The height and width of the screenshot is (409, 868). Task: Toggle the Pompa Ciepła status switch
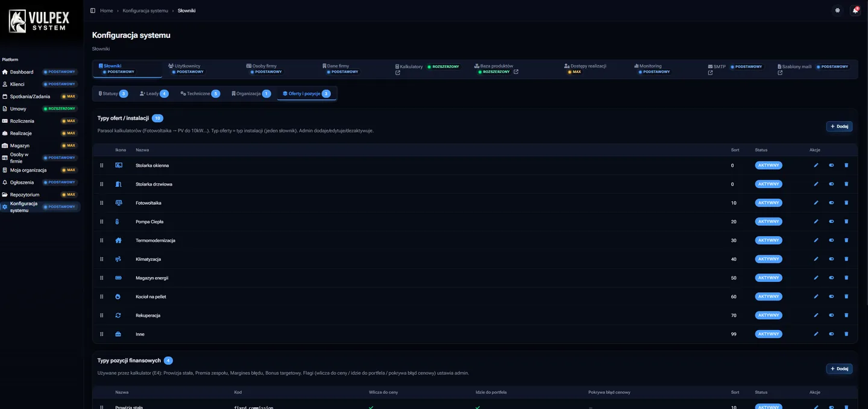831,222
